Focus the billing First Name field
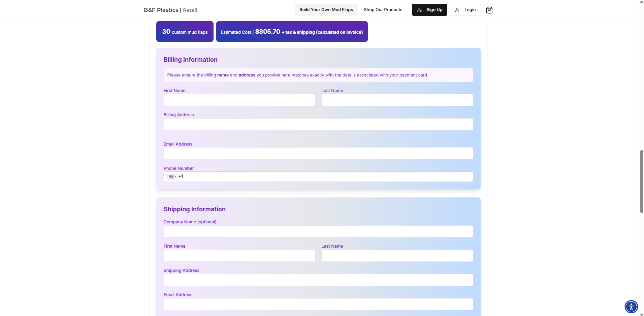The width and height of the screenshot is (644, 316). (239, 100)
